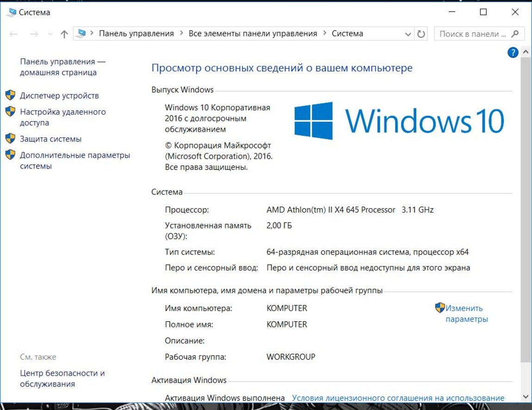Screen dimensions: 532x410
Task: Expand the recent locations dropdown arrow
Action: [50, 34]
